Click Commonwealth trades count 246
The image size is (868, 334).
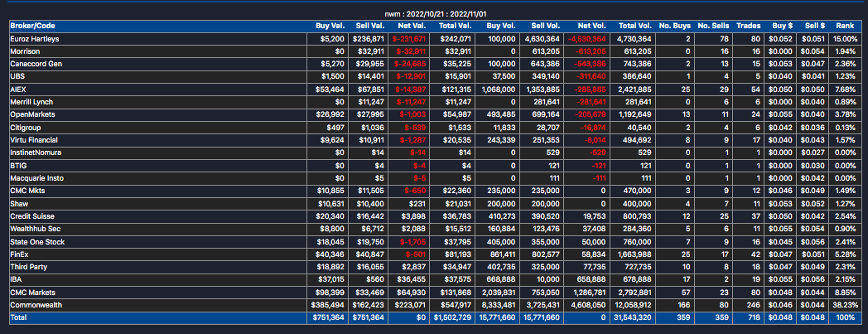pyautogui.click(x=755, y=305)
